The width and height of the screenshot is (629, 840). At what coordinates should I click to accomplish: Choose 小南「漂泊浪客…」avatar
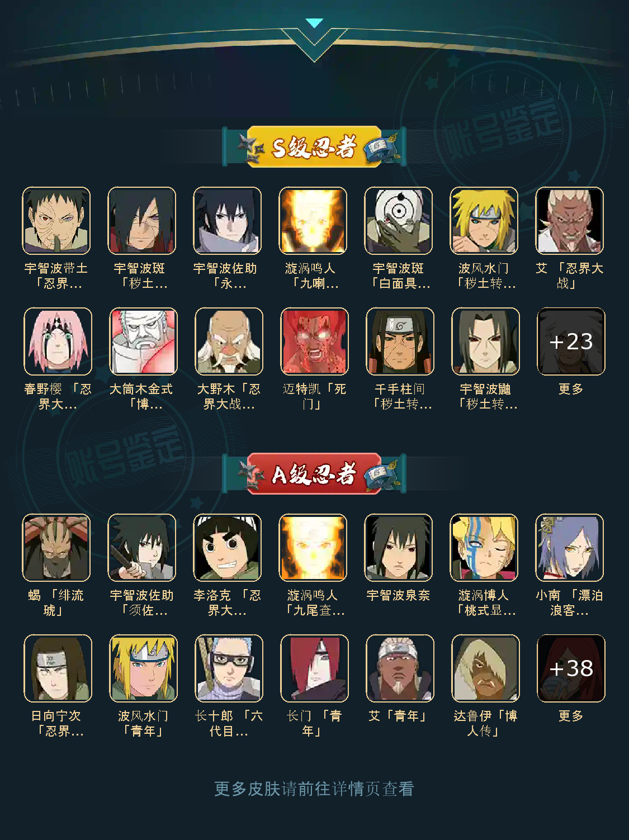pyautogui.click(x=570, y=548)
